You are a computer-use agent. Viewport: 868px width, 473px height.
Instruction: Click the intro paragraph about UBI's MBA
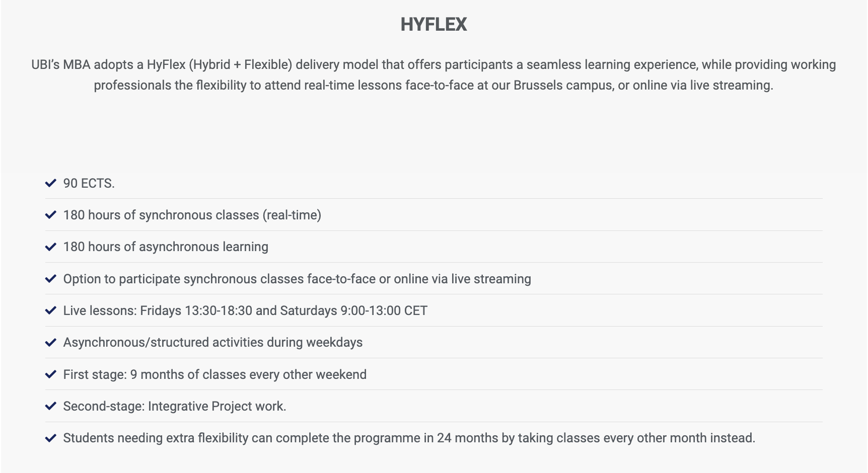click(x=433, y=75)
